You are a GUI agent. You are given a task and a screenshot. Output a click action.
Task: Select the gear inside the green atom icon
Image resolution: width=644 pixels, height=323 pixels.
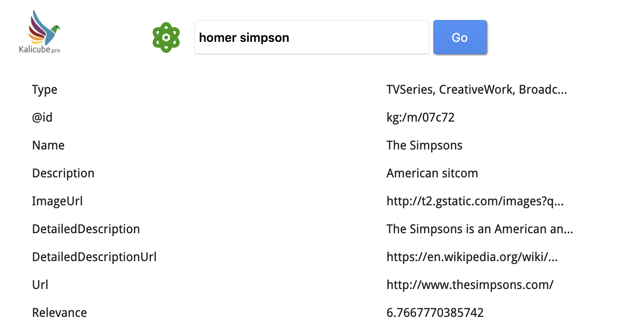point(166,37)
